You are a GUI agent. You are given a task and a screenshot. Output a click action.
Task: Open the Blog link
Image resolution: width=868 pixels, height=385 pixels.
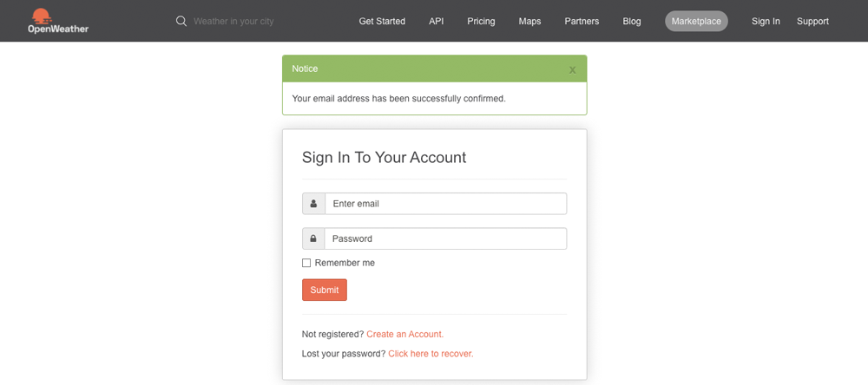[632, 21]
